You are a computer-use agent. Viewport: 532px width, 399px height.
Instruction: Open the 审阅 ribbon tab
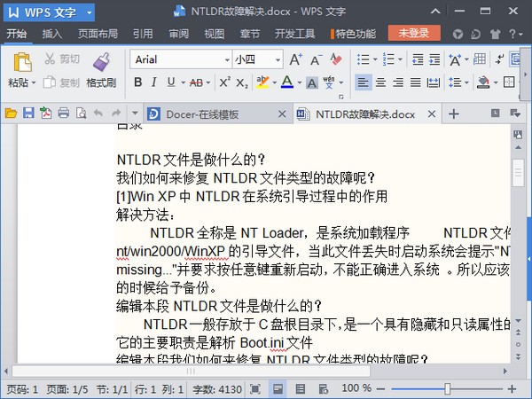click(178, 34)
